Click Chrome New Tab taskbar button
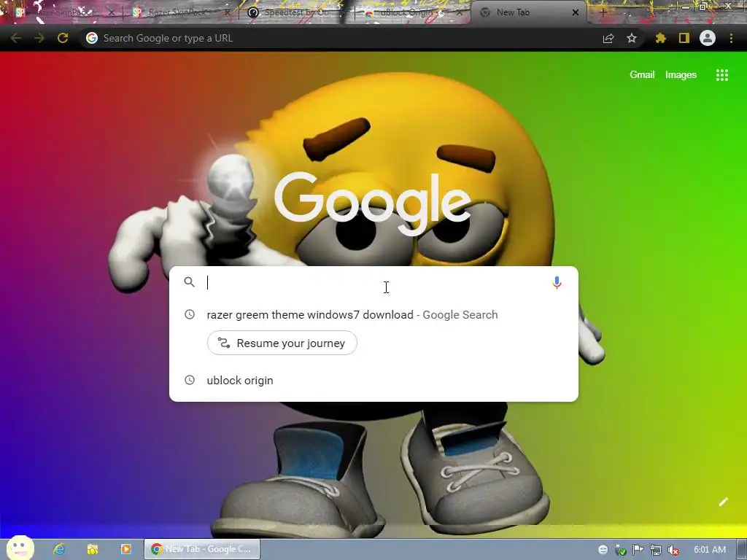The width and height of the screenshot is (747, 560). [202, 549]
